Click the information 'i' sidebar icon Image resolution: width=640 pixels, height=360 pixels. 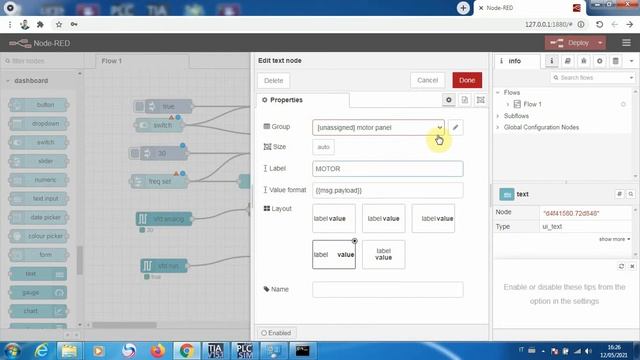551,61
